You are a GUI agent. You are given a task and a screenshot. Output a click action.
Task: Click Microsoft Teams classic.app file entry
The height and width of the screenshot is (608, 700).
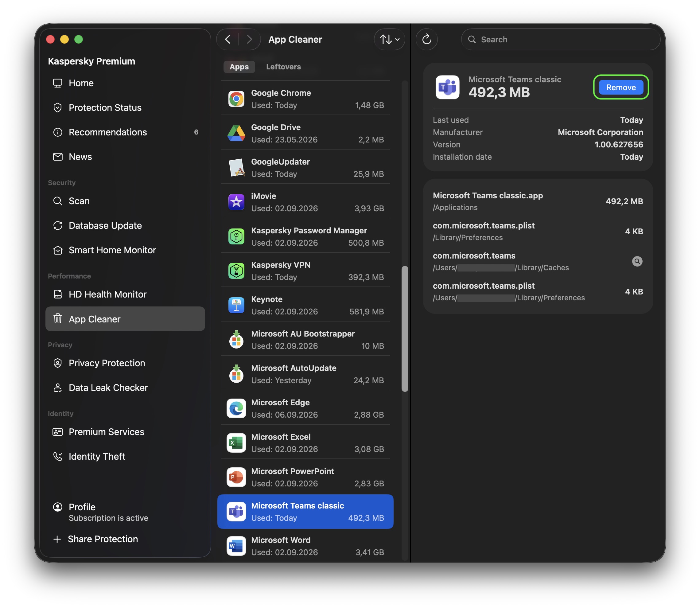pyautogui.click(x=538, y=201)
